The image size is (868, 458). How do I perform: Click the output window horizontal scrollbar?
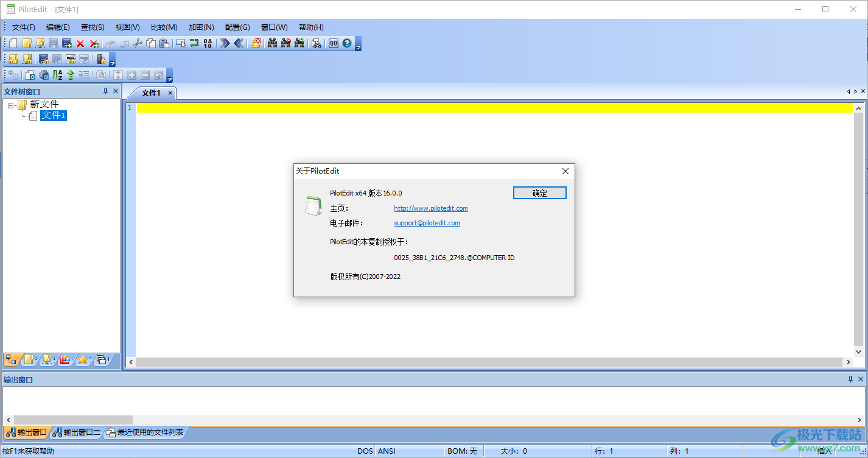(x=433, y=420)
